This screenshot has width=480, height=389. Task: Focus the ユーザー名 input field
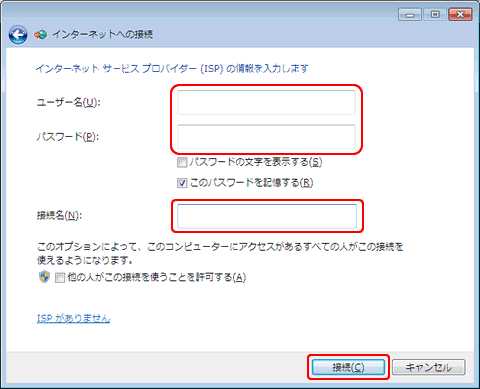point(266,102)
